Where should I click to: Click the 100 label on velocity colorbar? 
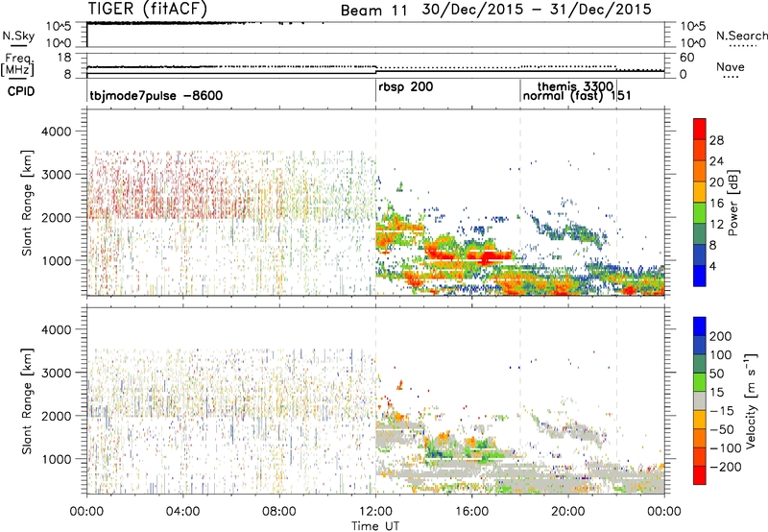pyautogui.click(x=721, y=355)
